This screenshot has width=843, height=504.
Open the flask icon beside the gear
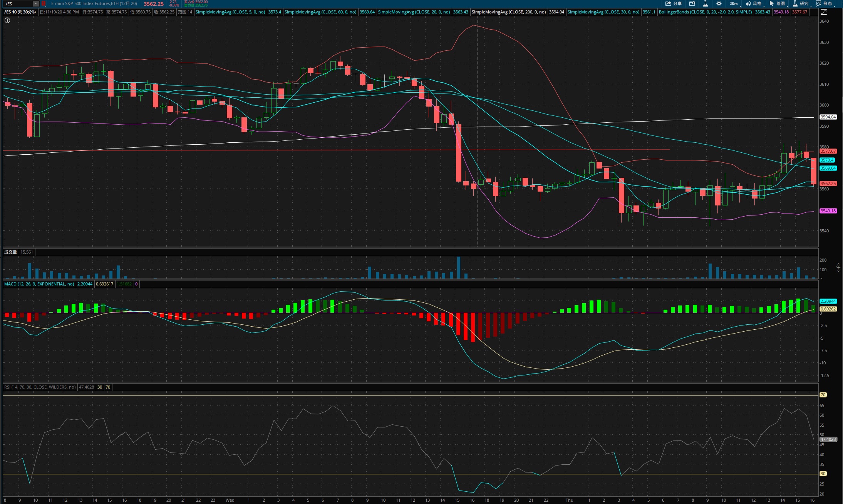[706, 3]
